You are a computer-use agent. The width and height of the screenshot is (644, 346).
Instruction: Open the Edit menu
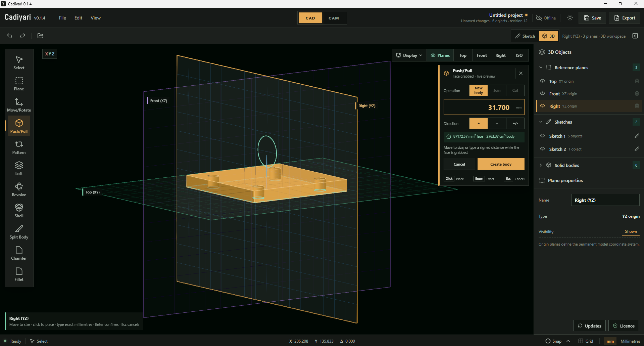pyautogui.click(x=78, y=18)
